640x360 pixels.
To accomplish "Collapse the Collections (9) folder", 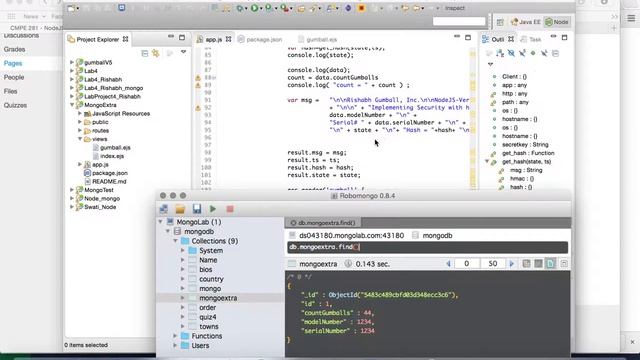I will (176, 241).
